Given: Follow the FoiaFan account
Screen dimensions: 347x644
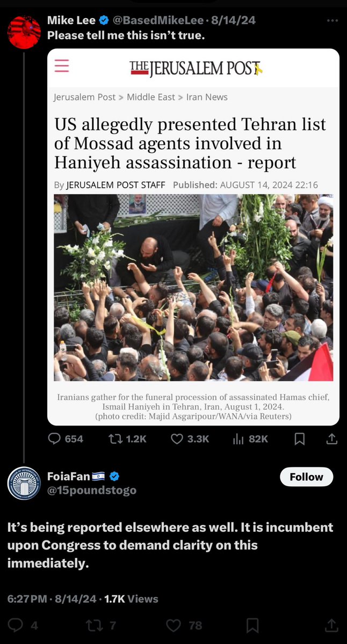Looking at the screenshot, I should point(307,477).
